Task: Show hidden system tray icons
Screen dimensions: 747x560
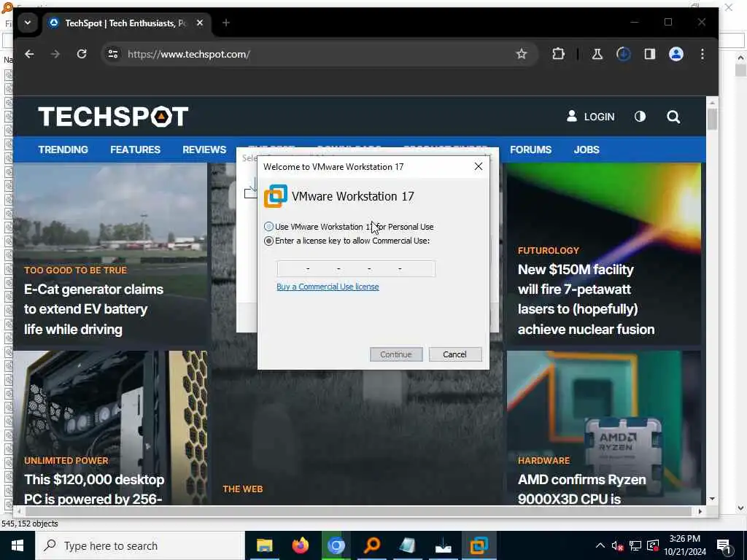Action: 600,545
